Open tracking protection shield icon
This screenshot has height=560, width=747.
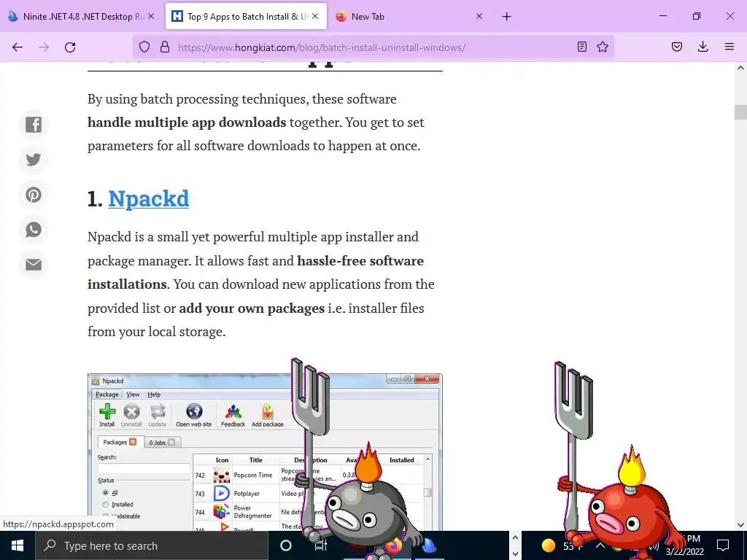[144, 47]
